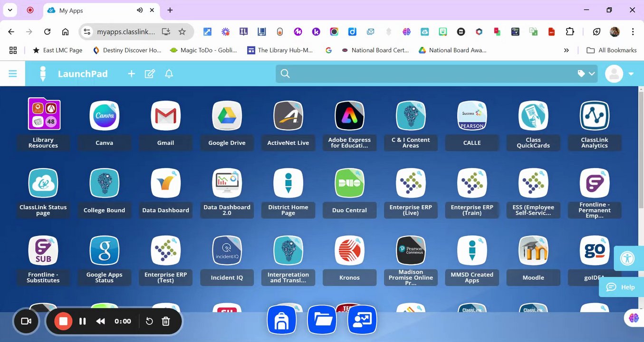Open the My Files folder dock icon

click(322, 320)
